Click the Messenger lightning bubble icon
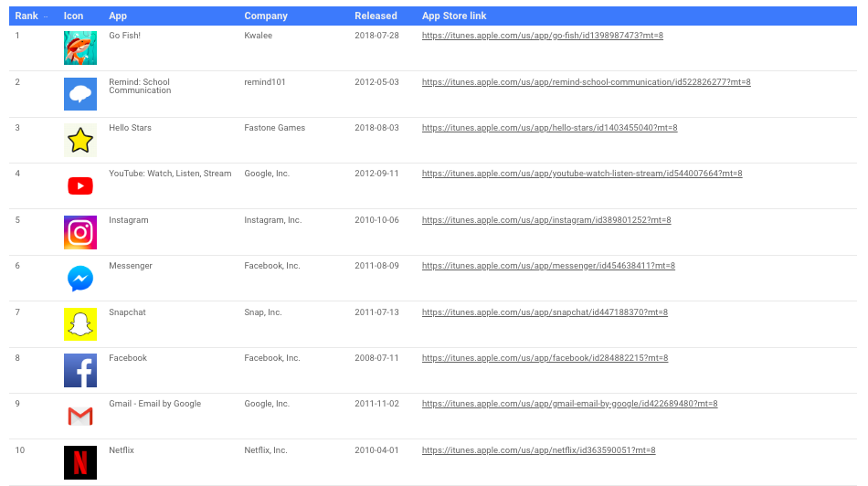The height and width of the screenshot is (486, 868). [x=80, y=279]
